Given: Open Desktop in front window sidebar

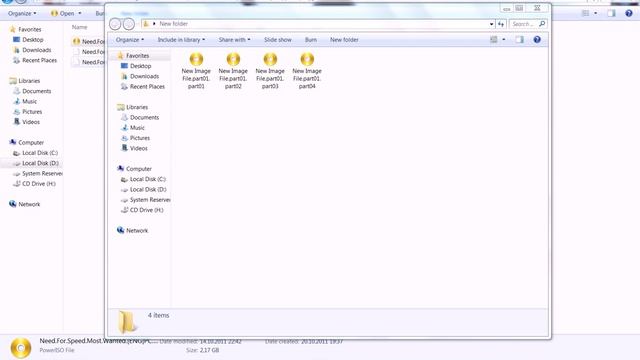Looking at the screenshot, I should [x=136, y=66].
